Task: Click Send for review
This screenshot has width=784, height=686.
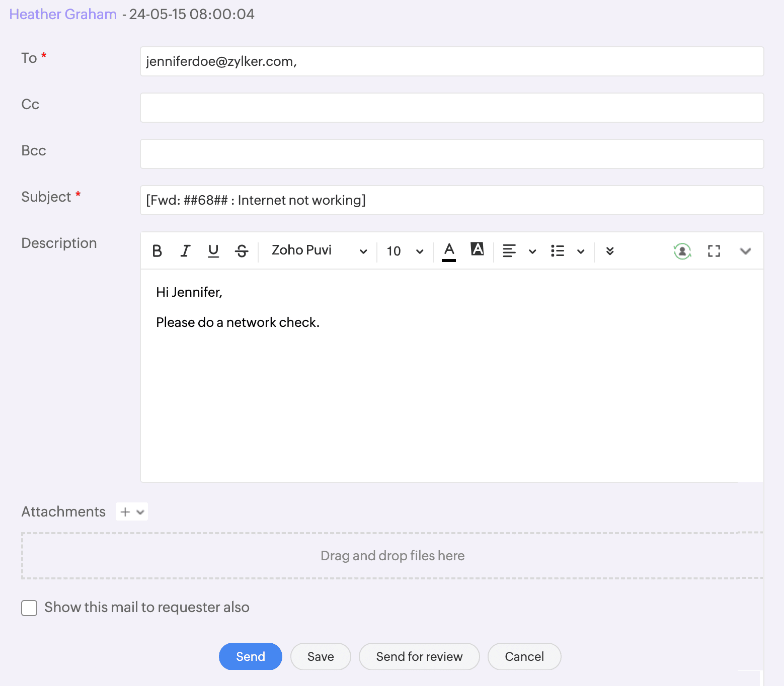Action: [x=419, y=656]
